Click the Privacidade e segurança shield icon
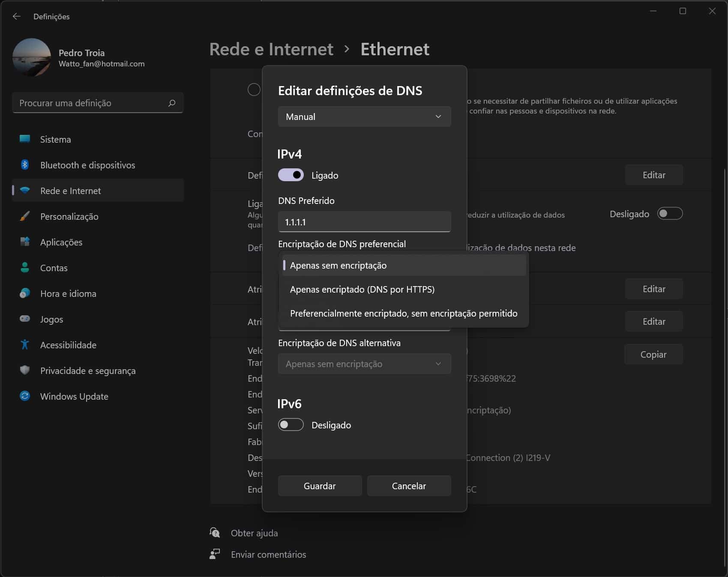 click(x=25, y=371)
